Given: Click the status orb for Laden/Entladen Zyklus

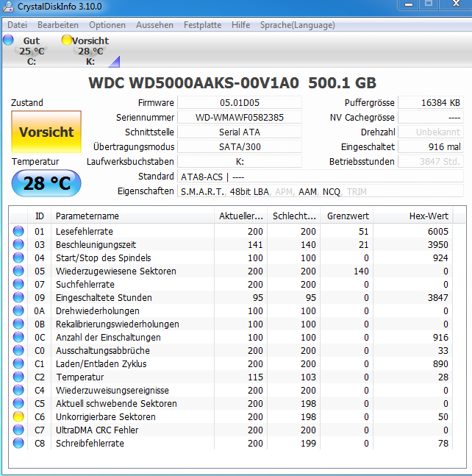Looking at the screenshot, I should [x=18, y=363].
